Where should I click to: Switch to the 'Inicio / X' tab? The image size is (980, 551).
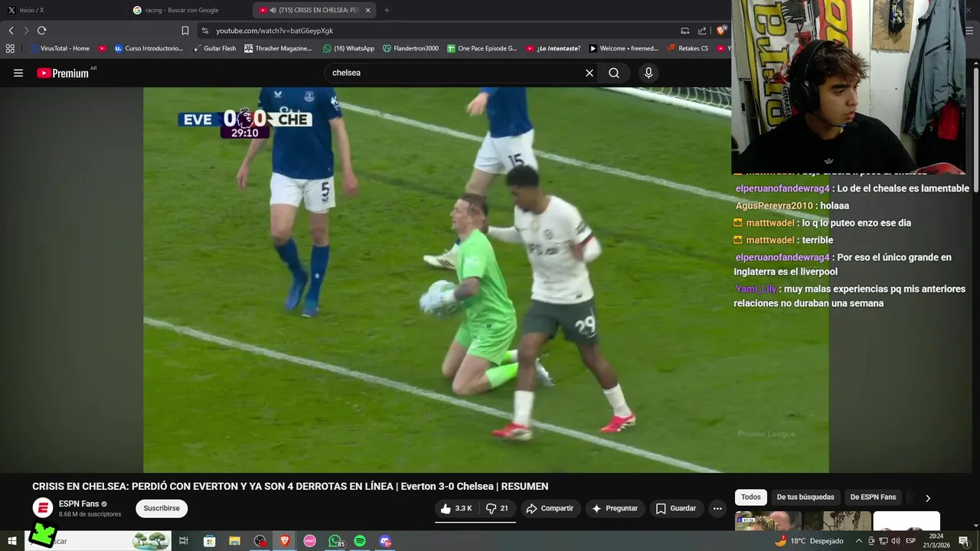click(63, 10)
